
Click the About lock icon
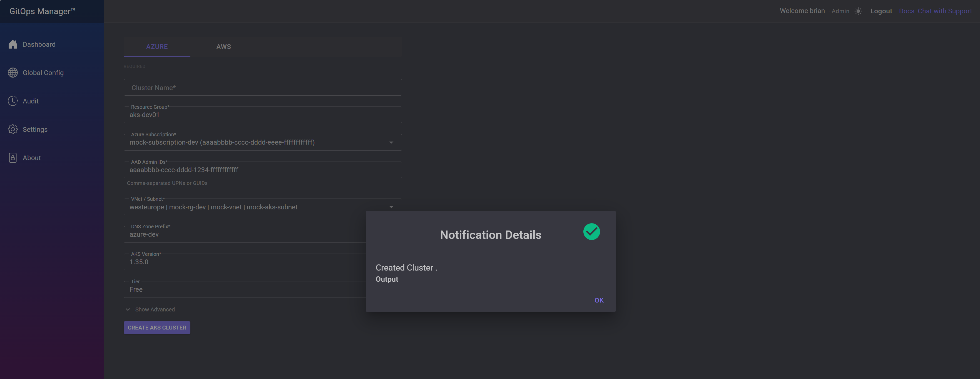pos(13,158)
